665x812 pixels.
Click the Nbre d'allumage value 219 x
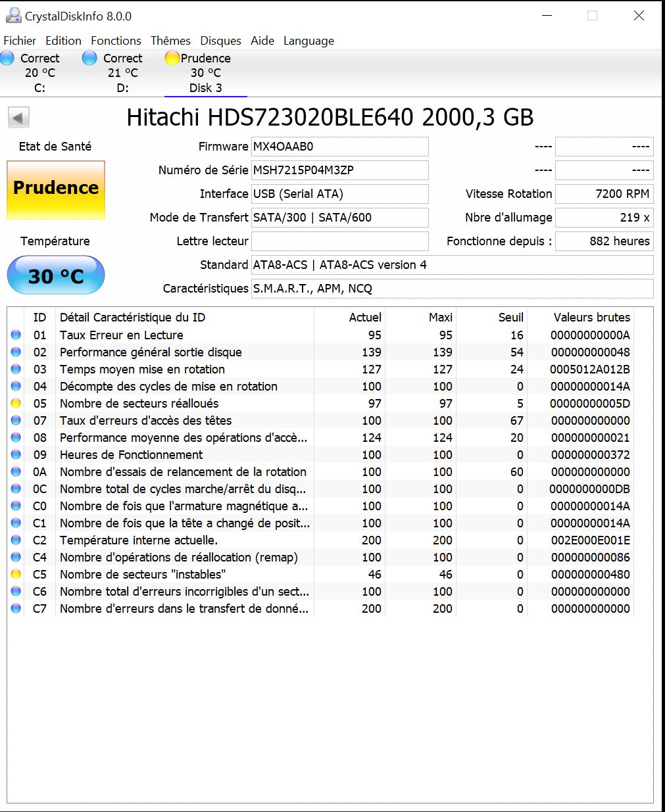pyautogui.click(x=604, y=218)
